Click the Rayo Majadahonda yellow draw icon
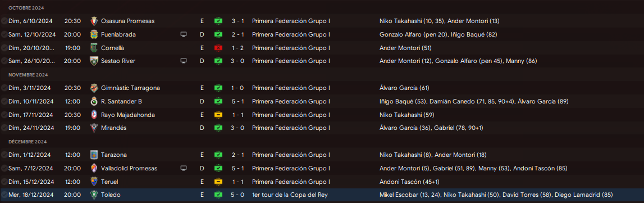644x203 pixels. 218,115
